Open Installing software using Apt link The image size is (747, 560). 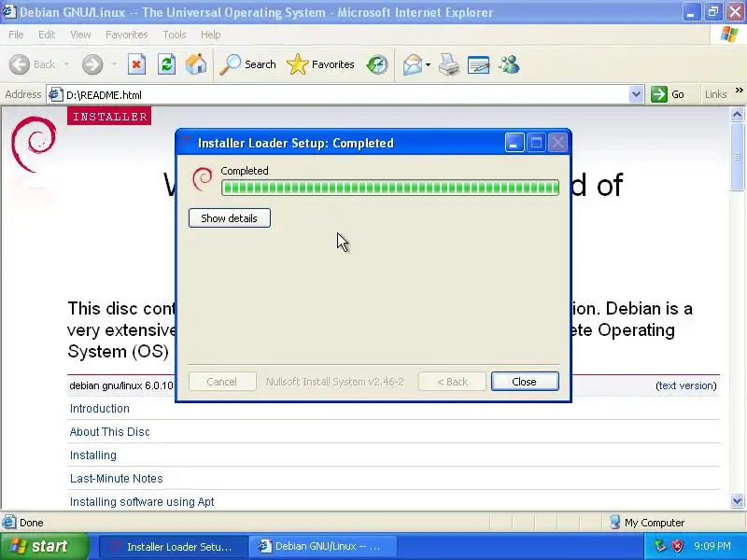[142, 502]
